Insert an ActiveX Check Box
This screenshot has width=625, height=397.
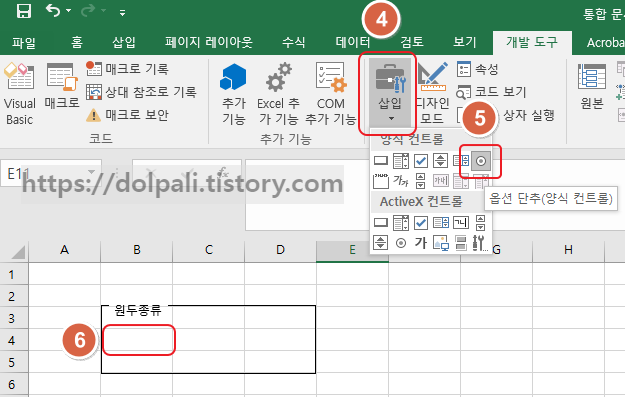pyautogui.click(x=421, y=222)
